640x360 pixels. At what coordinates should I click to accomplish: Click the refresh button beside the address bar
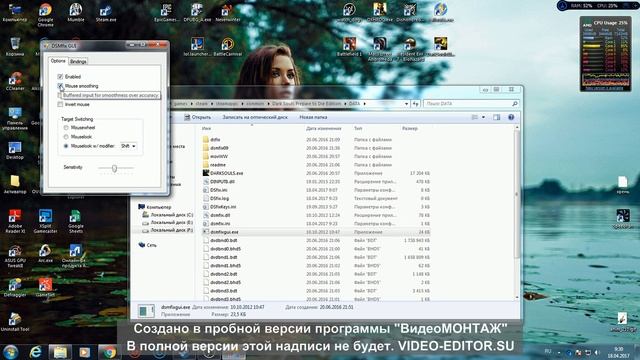[x=416, y=104]
